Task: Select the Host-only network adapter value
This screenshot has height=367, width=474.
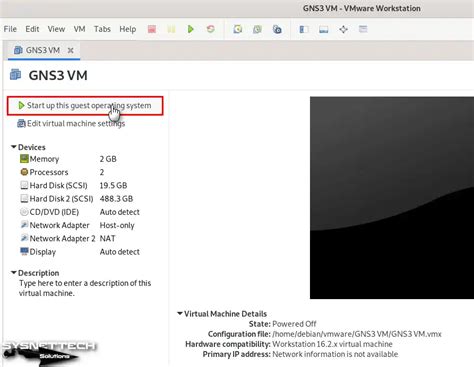Action: 117,225
